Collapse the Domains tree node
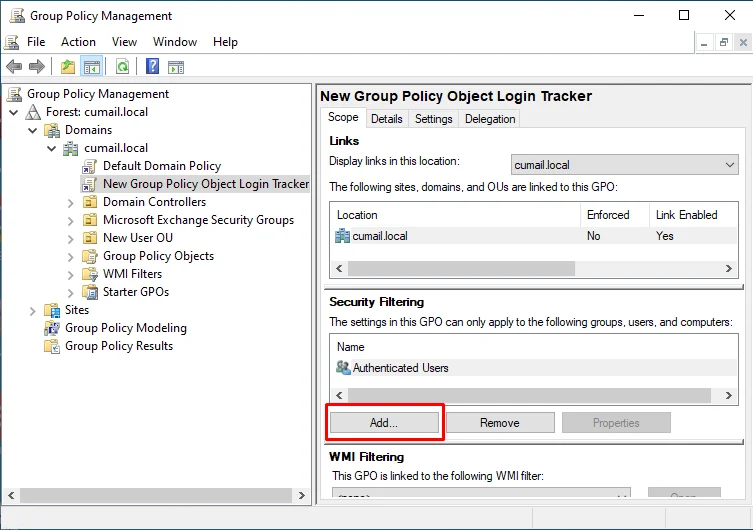753x530 pixels. (32, 131)
